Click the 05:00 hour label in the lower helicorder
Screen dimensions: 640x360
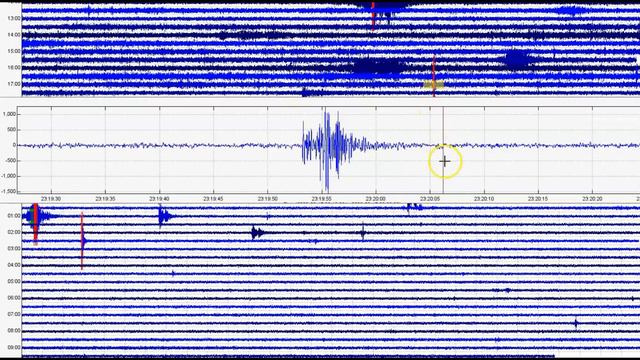pos(14,281)
